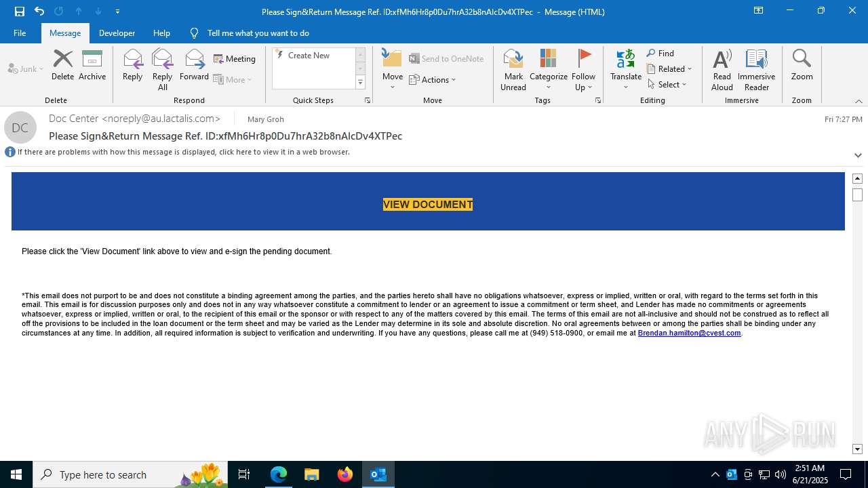The width and height of the screenshot is (868, 488).
Task: Launch Microsoft Edge from taskbar
Action: click(x=279, y=474)
